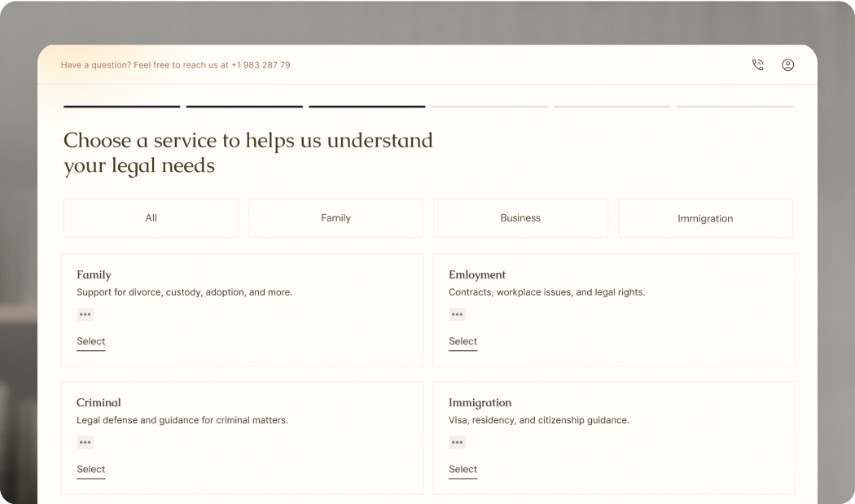This screenshot has width=855, height=504.
Task: Click the ellipsis icon in Family card
Action: click(85, 314)
